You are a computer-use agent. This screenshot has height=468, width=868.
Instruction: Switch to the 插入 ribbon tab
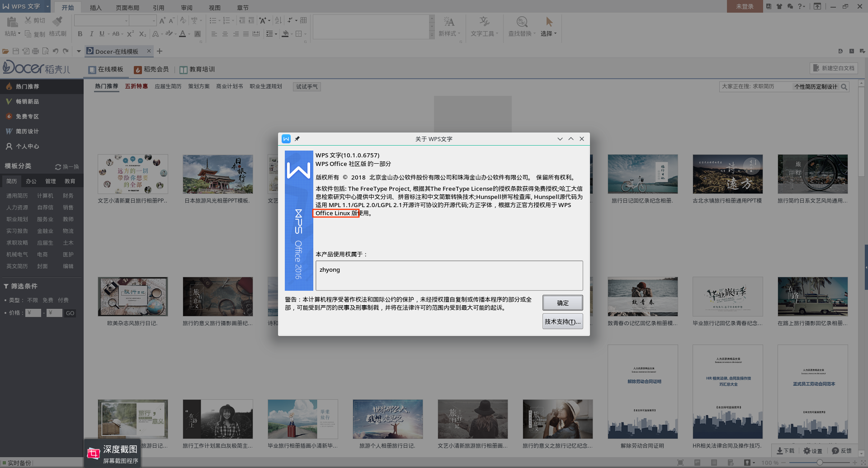pyautogui.click(x=96, y=8)
